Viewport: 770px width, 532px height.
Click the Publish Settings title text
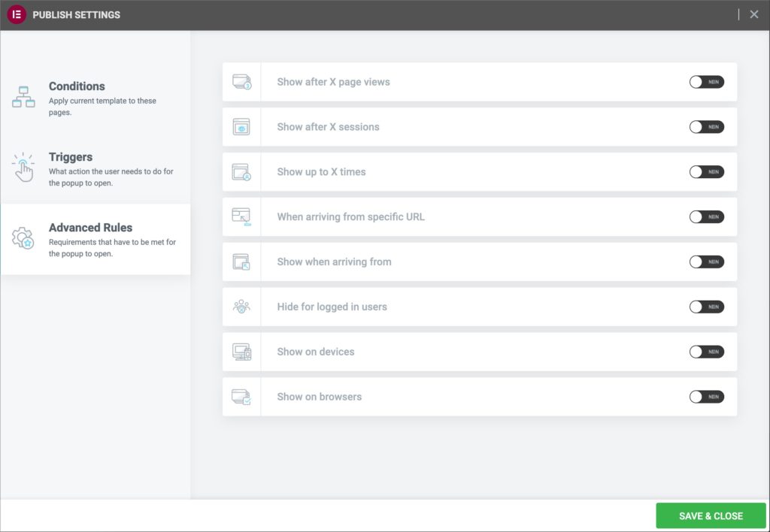click(x=76, y=15)
